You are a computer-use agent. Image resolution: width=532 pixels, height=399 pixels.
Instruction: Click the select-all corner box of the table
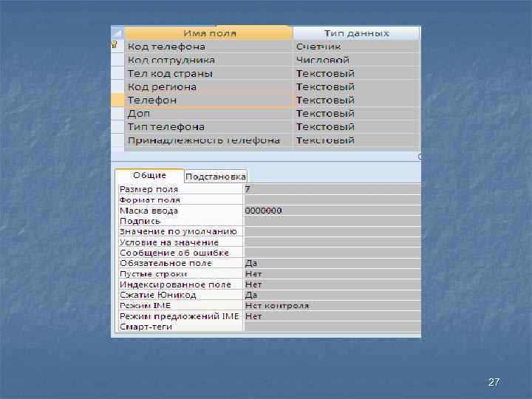[117, 33]
